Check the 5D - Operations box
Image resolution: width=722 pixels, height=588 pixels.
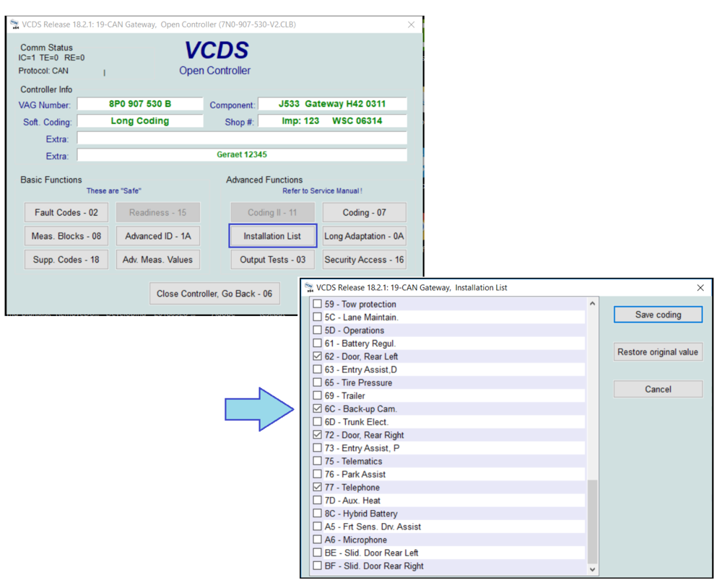click(x=317, y=330)
